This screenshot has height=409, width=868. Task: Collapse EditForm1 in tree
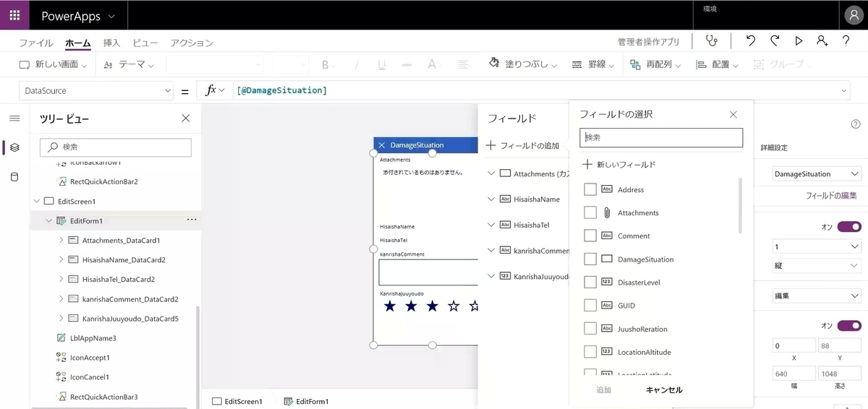[49, 220]
